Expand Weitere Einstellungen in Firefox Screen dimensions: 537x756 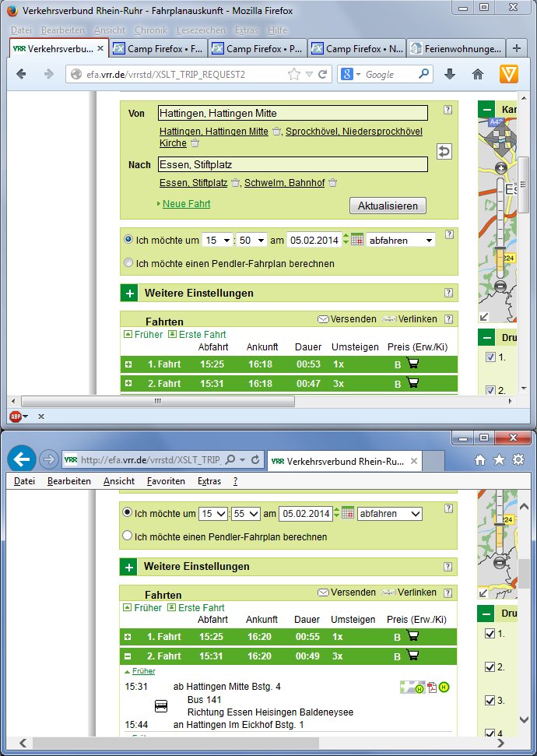(130, 294)
